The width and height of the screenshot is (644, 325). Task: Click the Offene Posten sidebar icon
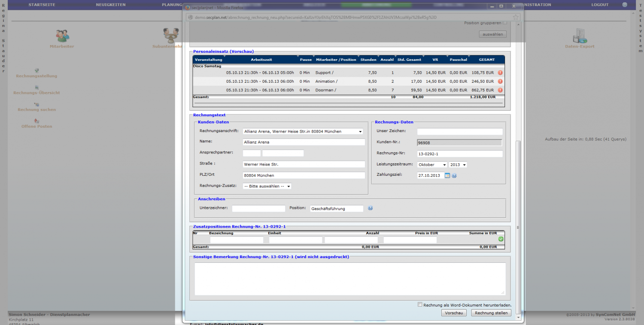(37, 121)
